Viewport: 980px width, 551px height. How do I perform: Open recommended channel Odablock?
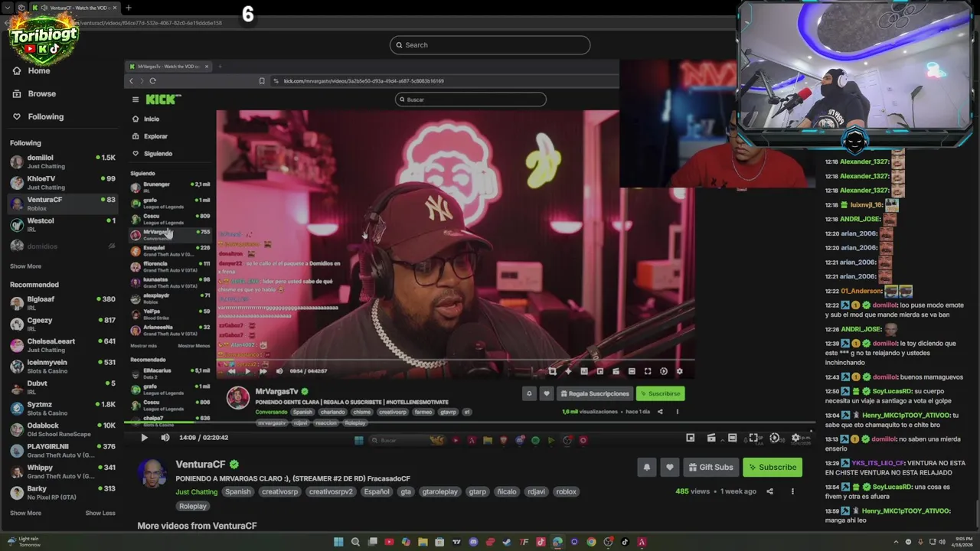pyautogui.click(x=62, y=429)
